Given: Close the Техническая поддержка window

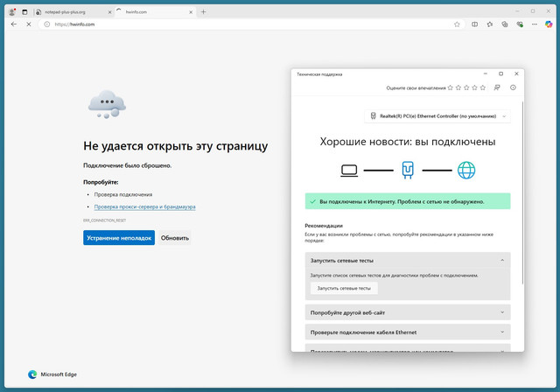Looking at the screenshot, I should pos(516,73).
